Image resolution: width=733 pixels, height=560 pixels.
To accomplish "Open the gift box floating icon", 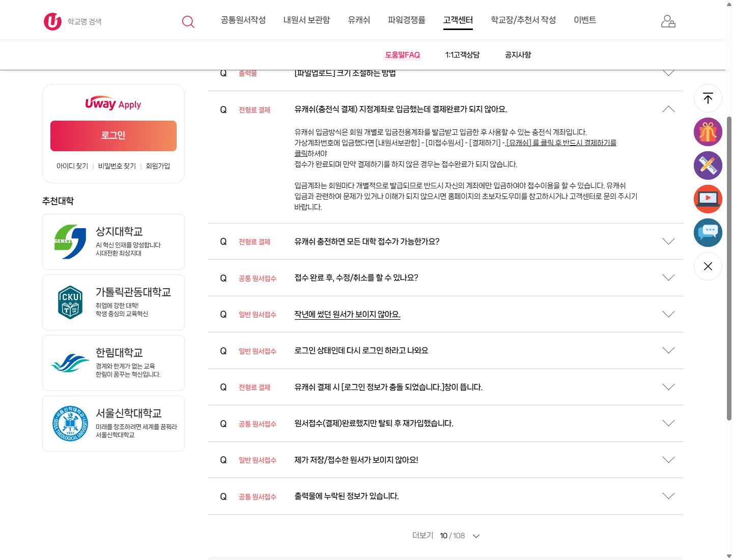I will 708,132.
